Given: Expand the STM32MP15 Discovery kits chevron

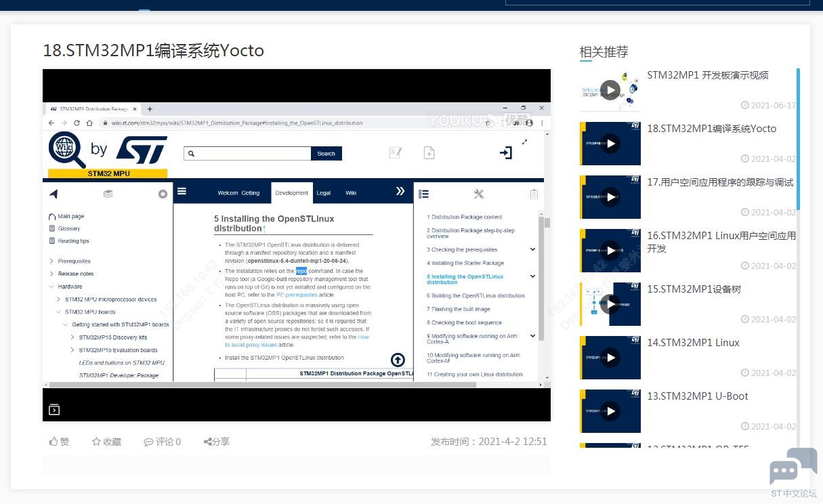Looking at the screenshot, I should click(72, 337).
